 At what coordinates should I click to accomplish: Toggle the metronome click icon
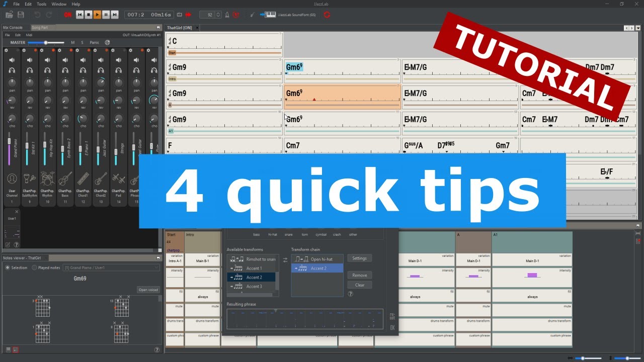tap(227, 15)
